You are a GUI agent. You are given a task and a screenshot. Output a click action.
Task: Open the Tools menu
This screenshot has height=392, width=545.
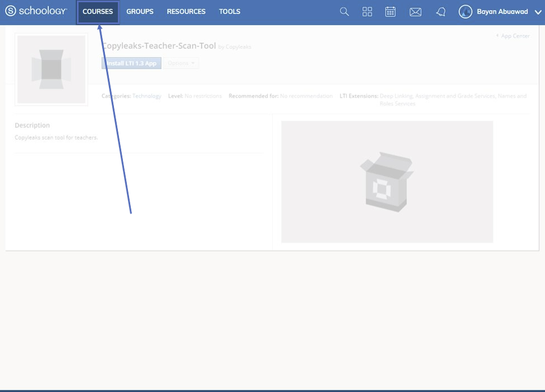click(230, 12)
